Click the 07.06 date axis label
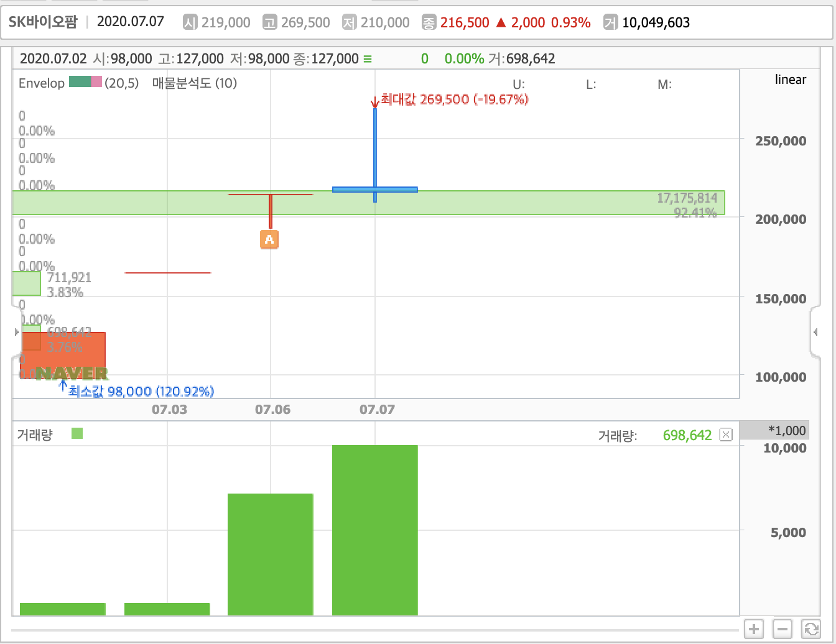 (272, 410)
